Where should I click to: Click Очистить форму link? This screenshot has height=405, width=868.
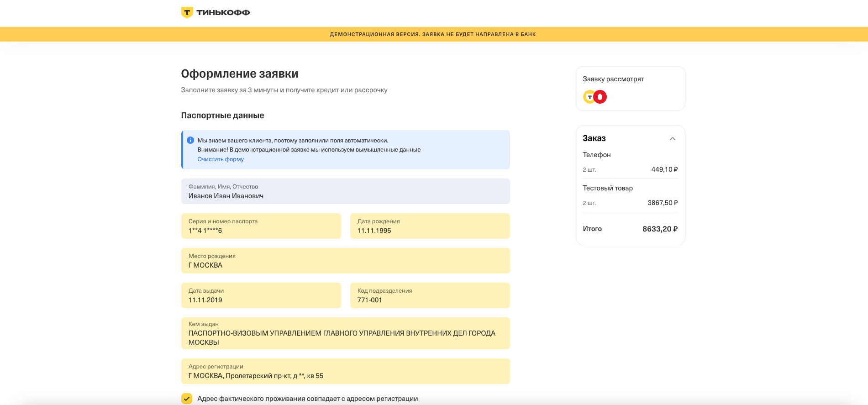tap(221, 159)
